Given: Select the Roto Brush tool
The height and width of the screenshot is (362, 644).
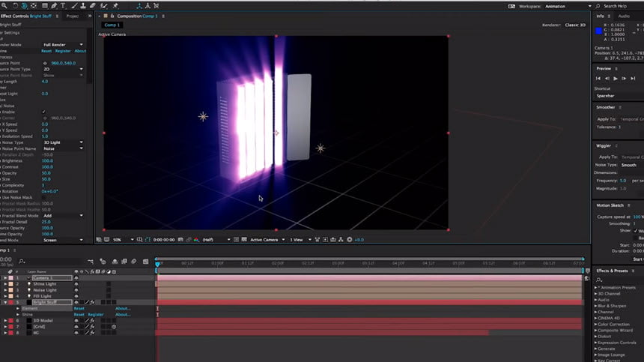Looking at the screenshot, I should [x=104, y=6].
